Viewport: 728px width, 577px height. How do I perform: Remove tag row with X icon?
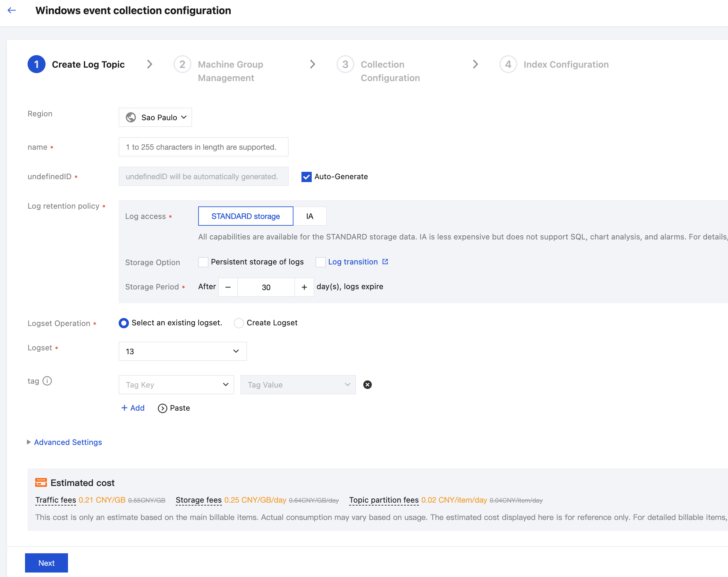tap(368, 385)
